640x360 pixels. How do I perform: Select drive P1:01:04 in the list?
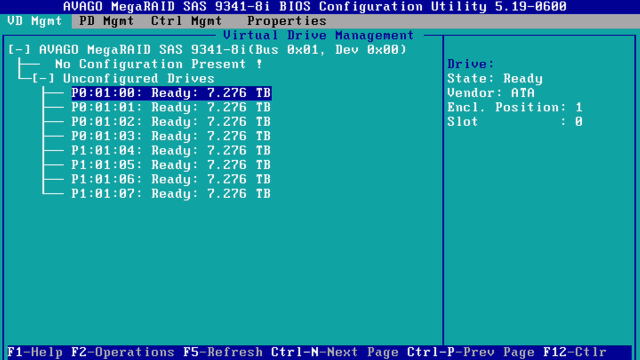pos(171,151)
